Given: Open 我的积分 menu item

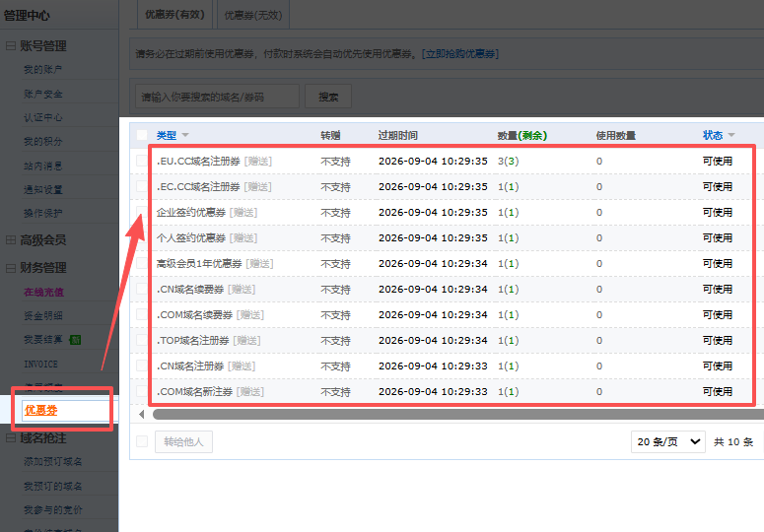Looking at the screenshot, I should coord(42,141).
